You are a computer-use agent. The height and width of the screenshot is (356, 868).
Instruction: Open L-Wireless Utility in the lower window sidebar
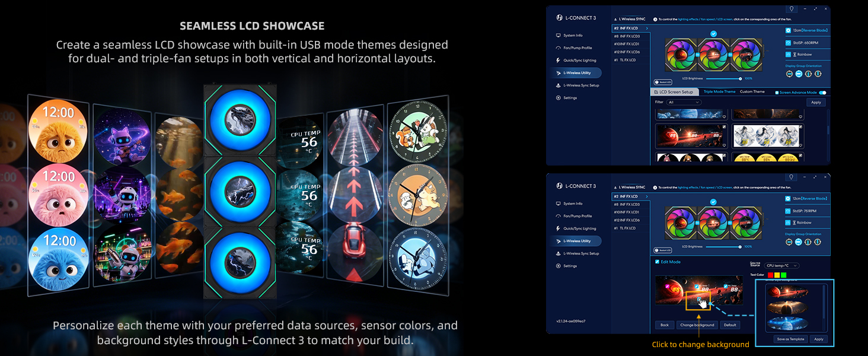click(576, 241)
